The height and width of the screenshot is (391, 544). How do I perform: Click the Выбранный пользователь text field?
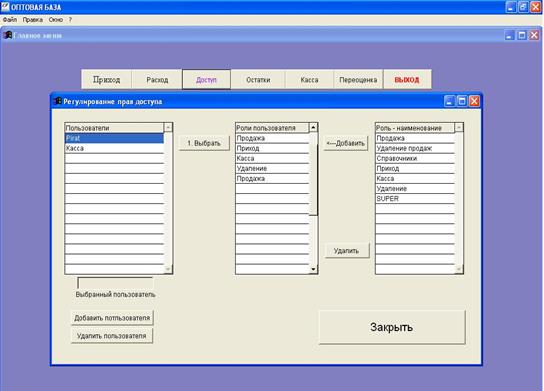coord(115,283)
